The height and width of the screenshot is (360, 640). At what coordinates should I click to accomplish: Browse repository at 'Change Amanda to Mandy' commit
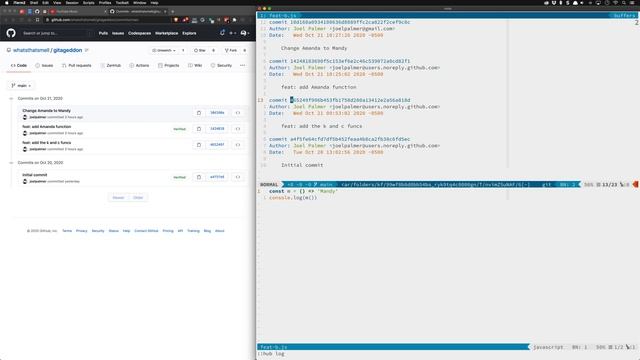[238, 113]
